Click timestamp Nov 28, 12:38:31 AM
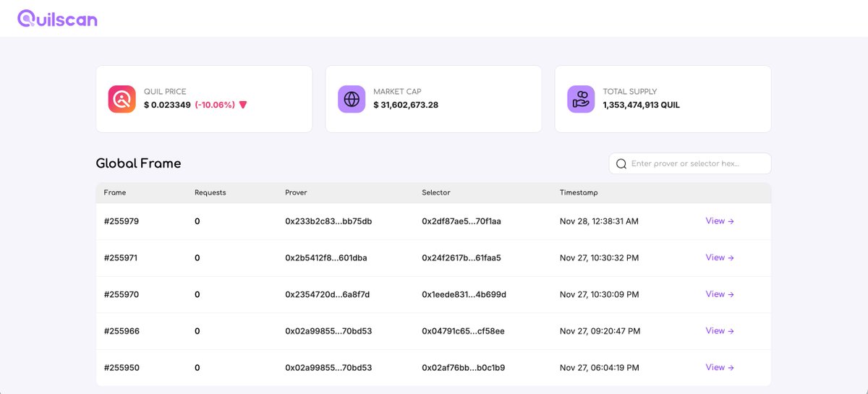Screen dimensions: 868x394 599,221
